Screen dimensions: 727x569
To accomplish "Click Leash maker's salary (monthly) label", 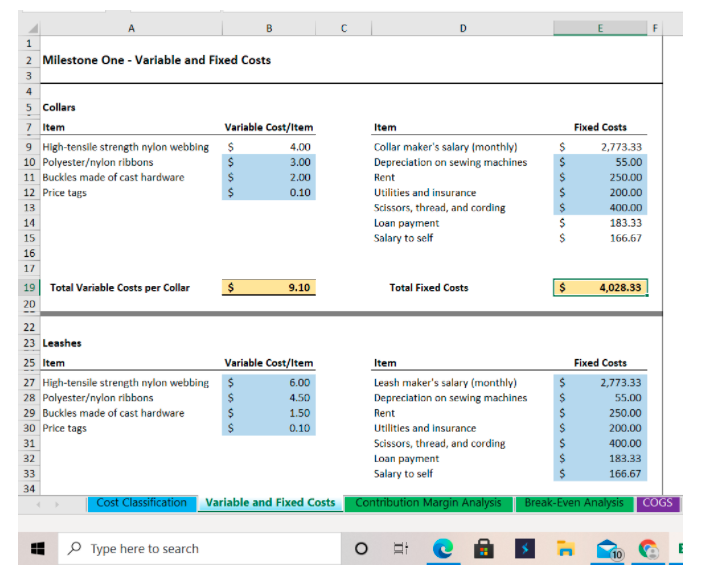I will coord(445,383).
